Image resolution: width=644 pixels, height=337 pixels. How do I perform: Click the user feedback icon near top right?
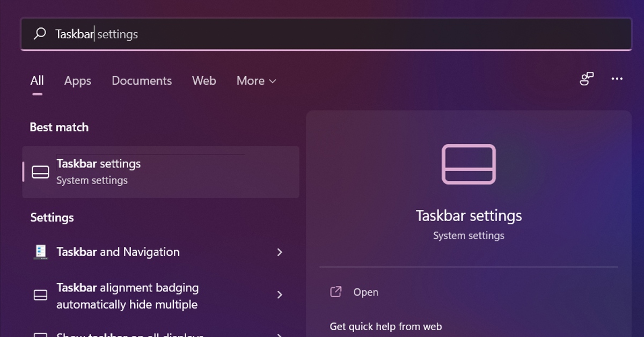(x=587, y=79)
